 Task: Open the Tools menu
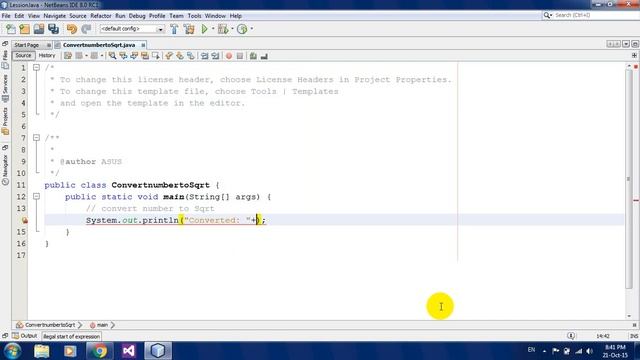194,16
